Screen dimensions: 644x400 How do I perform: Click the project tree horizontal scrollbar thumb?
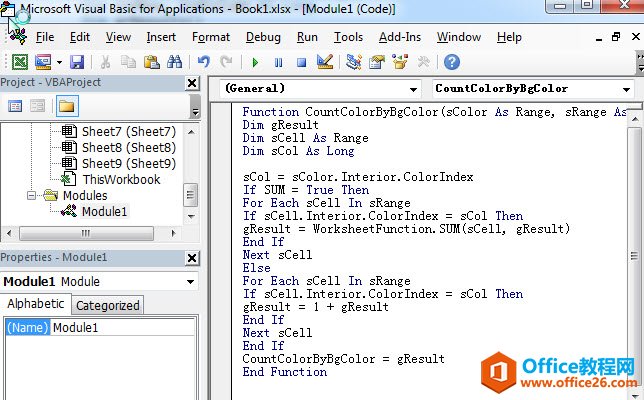86,233
